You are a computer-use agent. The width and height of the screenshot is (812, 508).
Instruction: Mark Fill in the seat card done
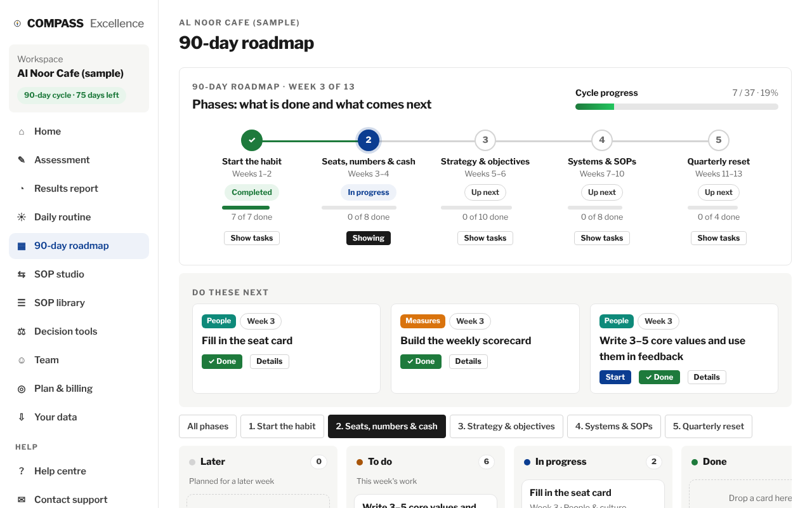pyautogui.click(x=222, y=361)
